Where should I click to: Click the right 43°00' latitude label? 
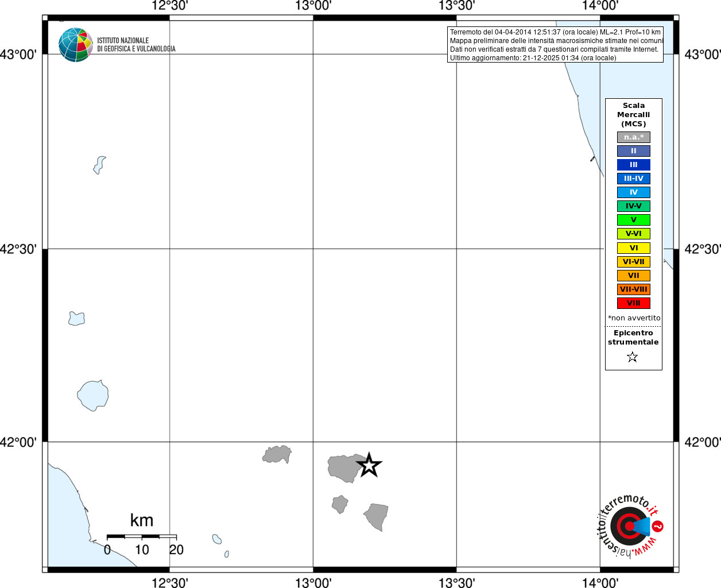pyautogui.click(x=703, y=55)
